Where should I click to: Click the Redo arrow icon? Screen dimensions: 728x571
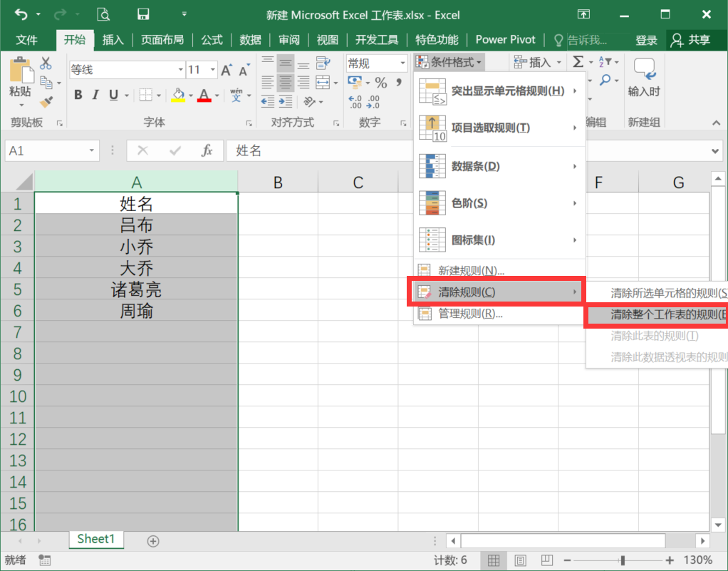[x=60, y=14]
